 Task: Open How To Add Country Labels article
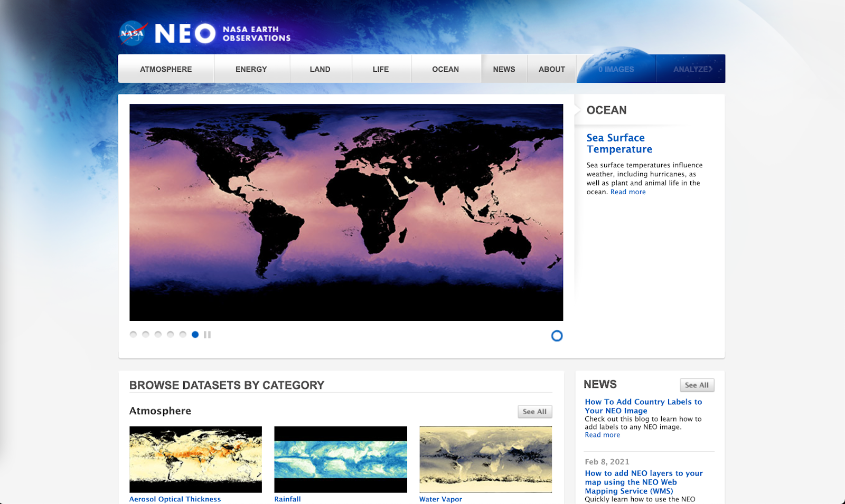point(643,406)
